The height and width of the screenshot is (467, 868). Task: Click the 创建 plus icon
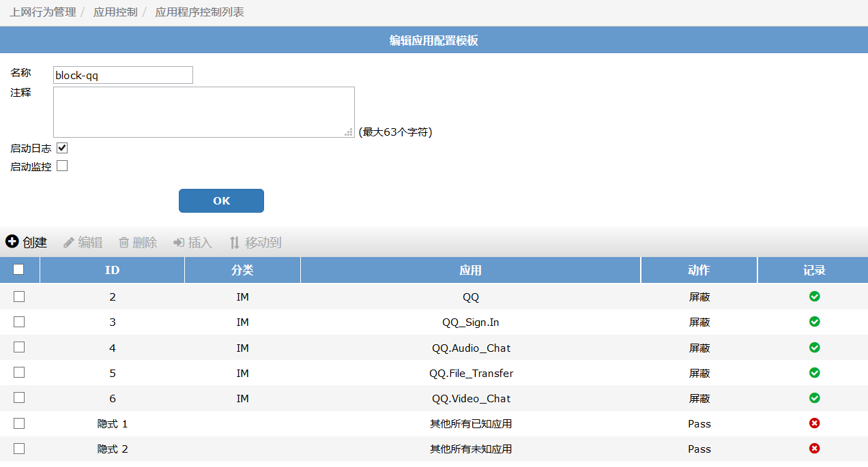tap(12, 242)
